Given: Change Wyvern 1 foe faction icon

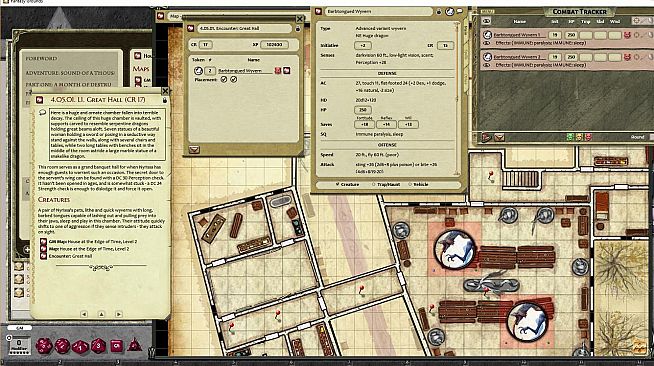Looking at the screenshot, I should 627,35.
